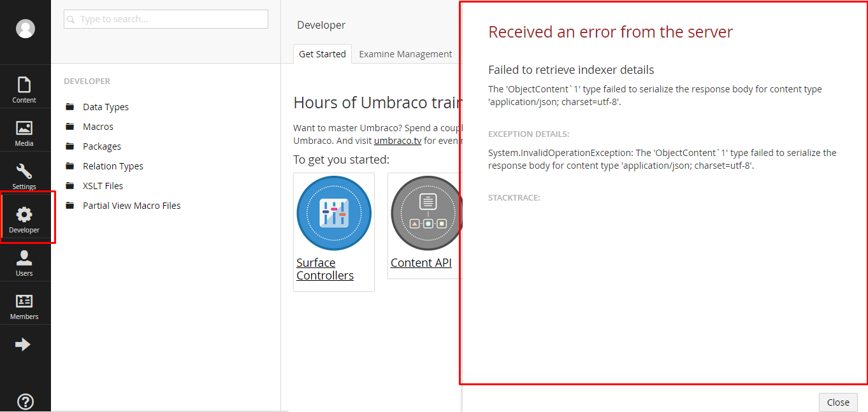Image resolution: width=868 pixels, height=412 pixels.
Task: Click the Developer page title
Action: [321, 25]
